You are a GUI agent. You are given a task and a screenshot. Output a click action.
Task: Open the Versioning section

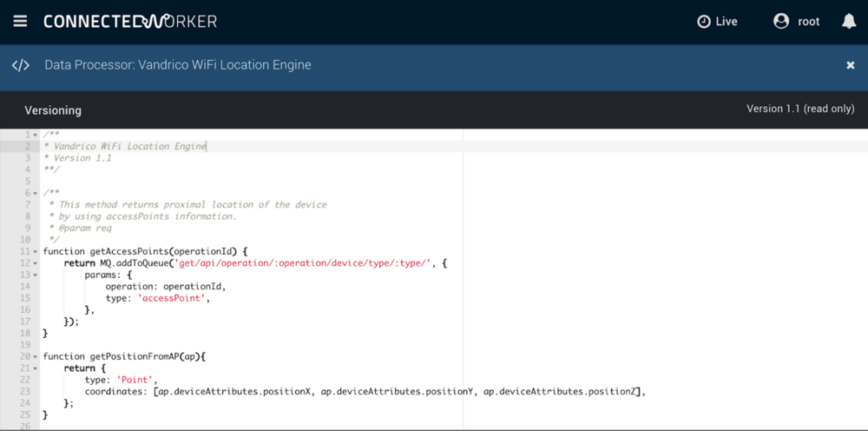point(53,110)
